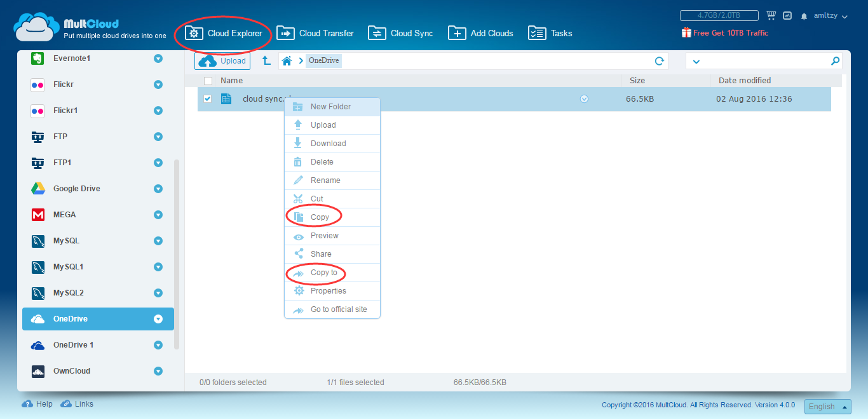Screen dimensions: 868x420
Task: Expand the Evernote1 dropdown arrow
Action: 158,58
